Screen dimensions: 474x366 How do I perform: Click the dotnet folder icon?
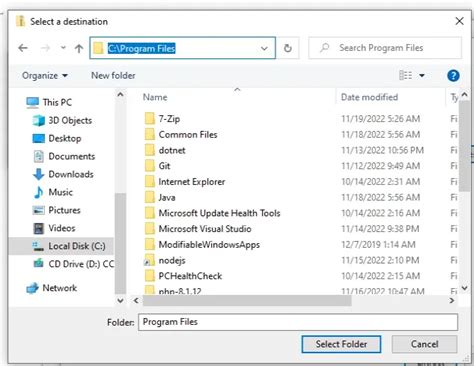(x=150, y=150)
